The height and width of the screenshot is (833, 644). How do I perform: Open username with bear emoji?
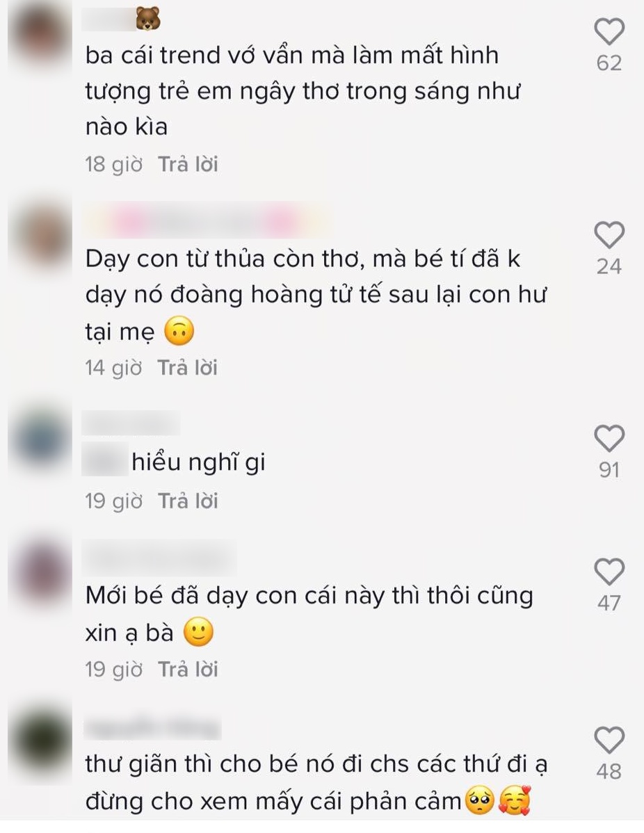click(x=122, y=19)
